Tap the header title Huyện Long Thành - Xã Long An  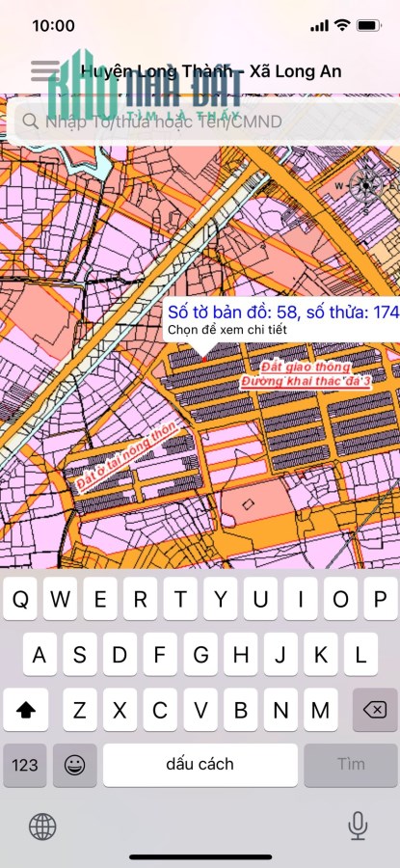[211, 70]
